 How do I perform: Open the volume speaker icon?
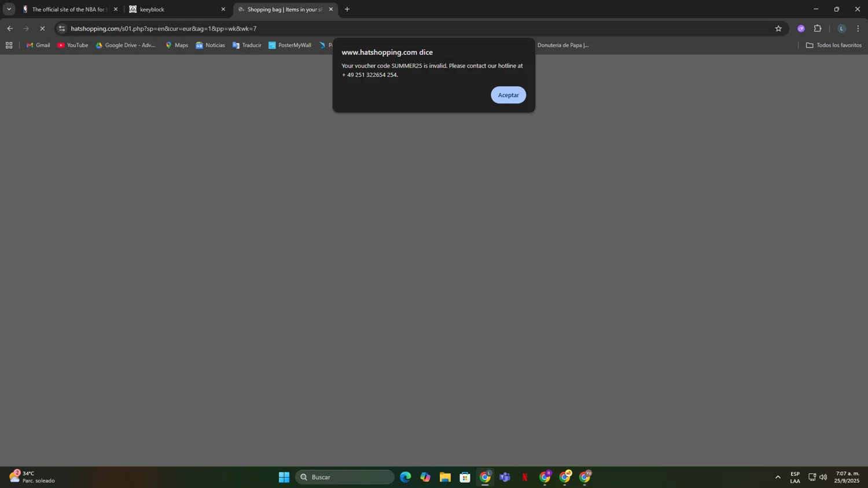pyautogui.click(x=823, y=477)
